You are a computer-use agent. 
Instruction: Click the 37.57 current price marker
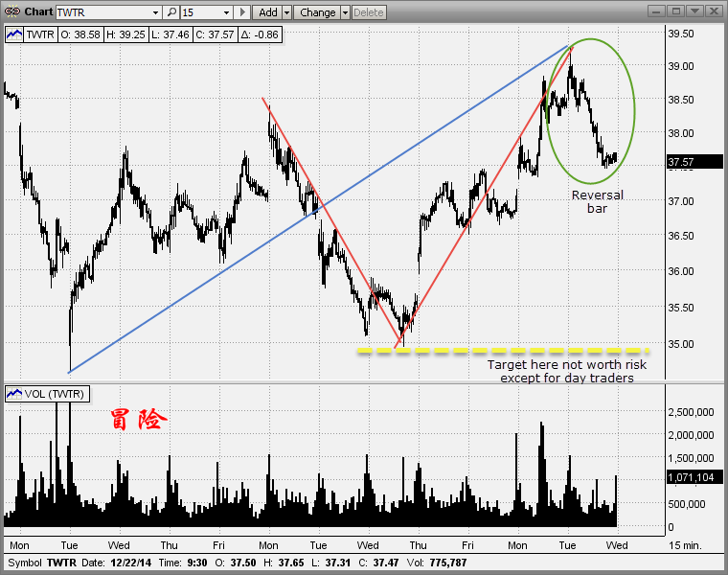[694, 162]
